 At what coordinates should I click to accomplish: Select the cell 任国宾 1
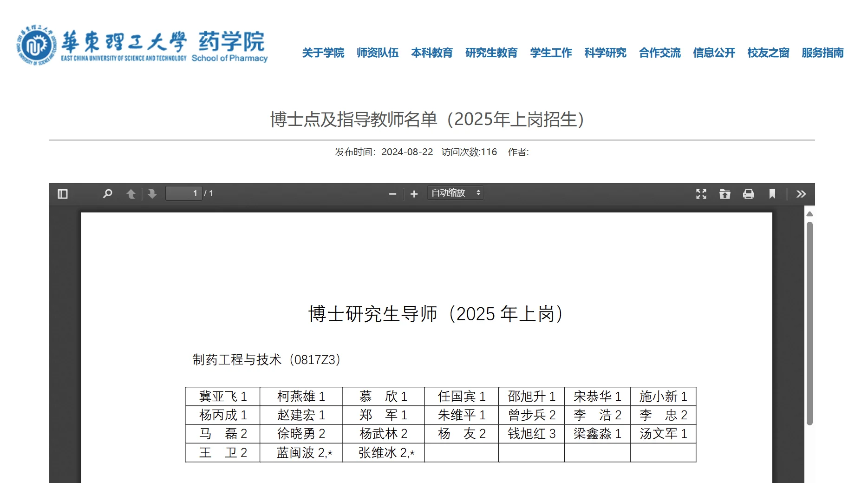462,397
